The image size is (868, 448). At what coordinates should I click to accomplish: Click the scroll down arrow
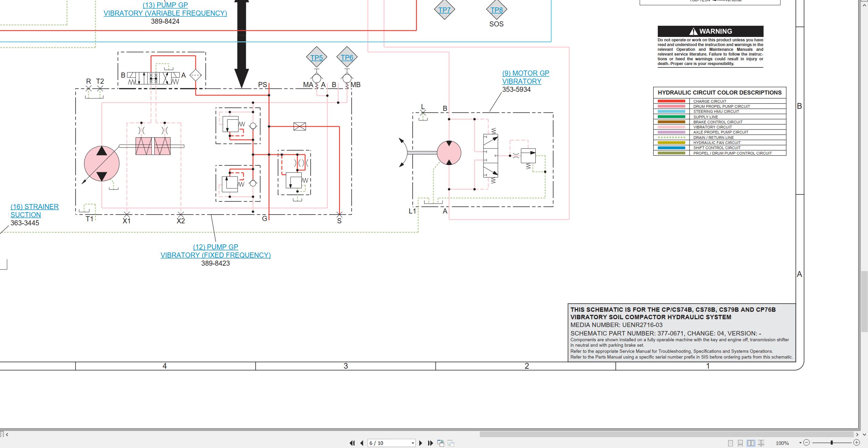click(x=864, y=434)
